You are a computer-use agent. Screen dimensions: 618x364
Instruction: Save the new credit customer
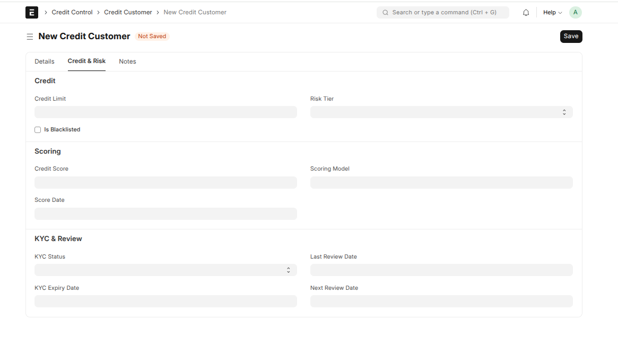coord(571,36)
